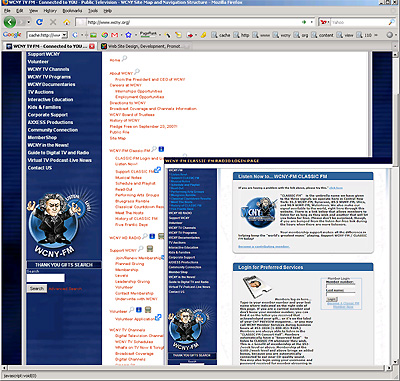Open the Bookmarks menu
The width and height of the screenshot is (400, 381).
click(72, 11)
